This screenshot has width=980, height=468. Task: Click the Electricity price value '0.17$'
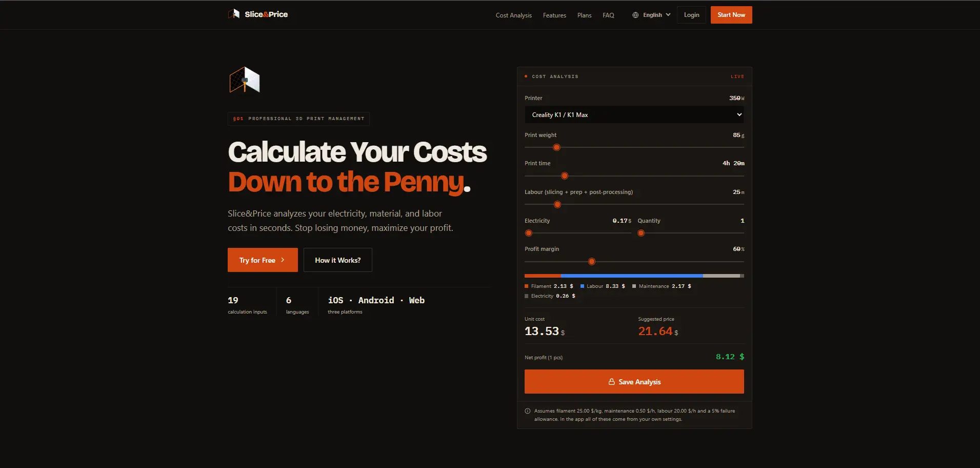pos(622,221)
